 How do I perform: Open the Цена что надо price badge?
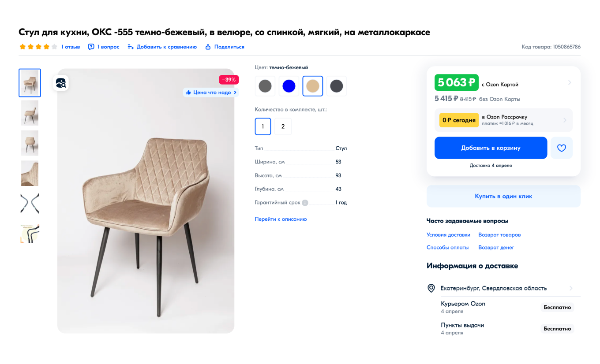pos(210,92)
